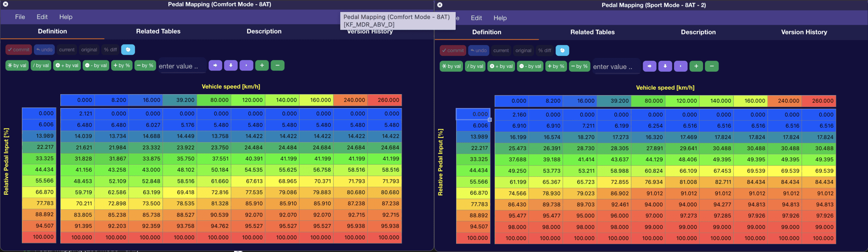This screenshot has height=252, width=868.
Task: Switch to Description tab in Sport Mode window
Action: [698, 32]
